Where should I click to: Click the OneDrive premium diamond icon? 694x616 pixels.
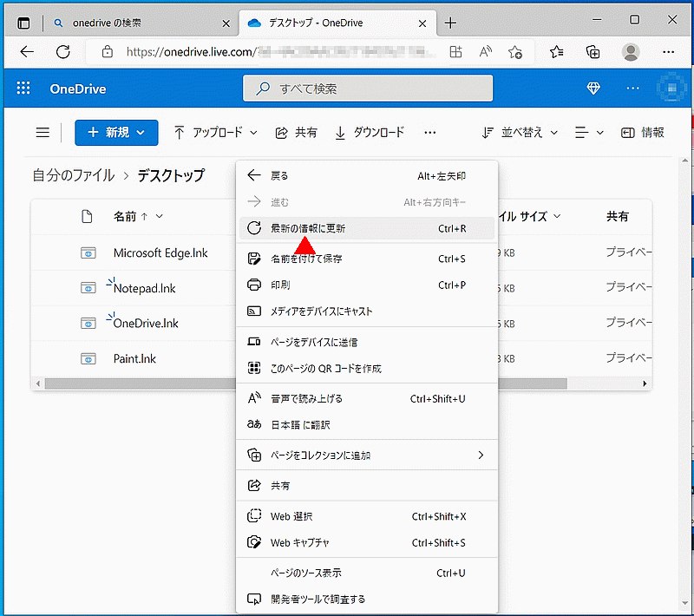click(593, 88)
